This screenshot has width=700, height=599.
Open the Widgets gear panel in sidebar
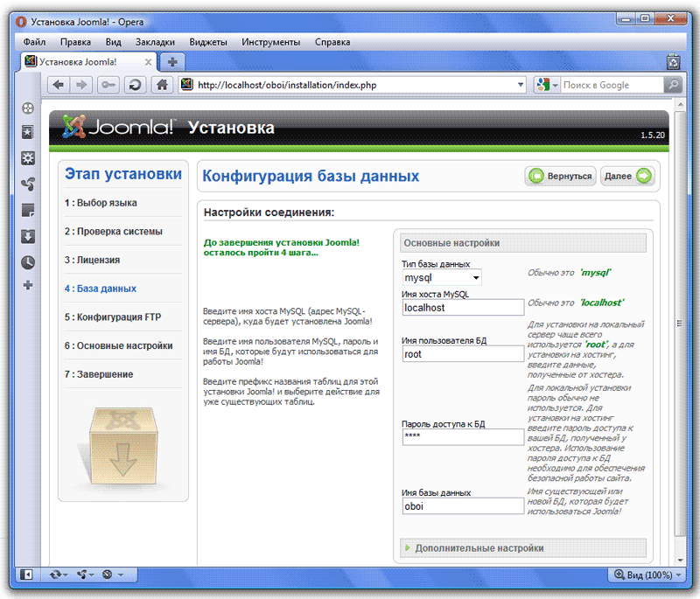tap(28, 158)
